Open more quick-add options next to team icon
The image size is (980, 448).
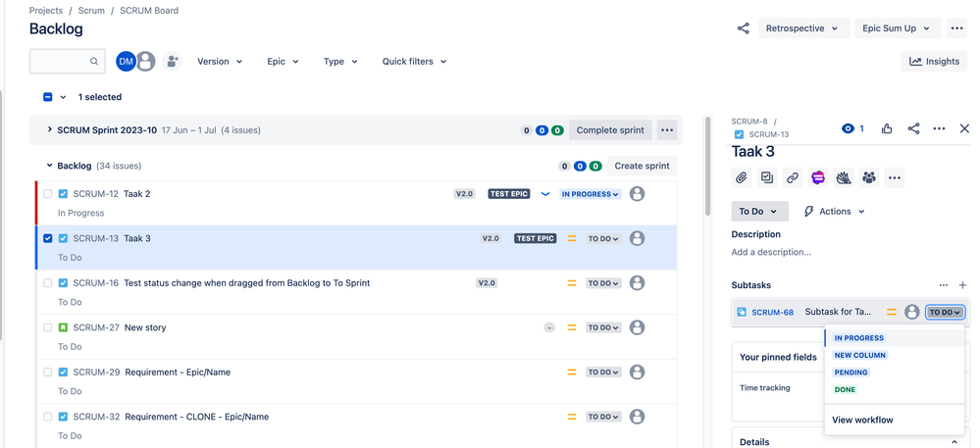point(895,178)
